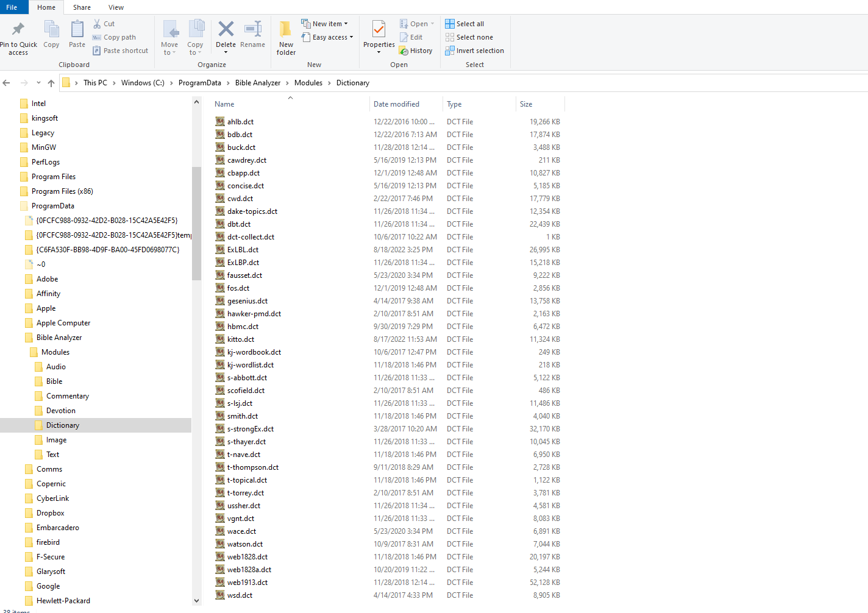
Task: Select the Devotion folder in tree
Action: point(61,411)
